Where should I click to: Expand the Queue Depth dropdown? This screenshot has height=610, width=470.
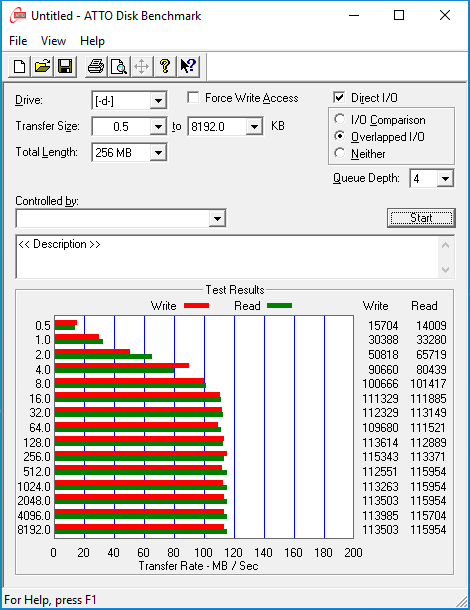445,179
